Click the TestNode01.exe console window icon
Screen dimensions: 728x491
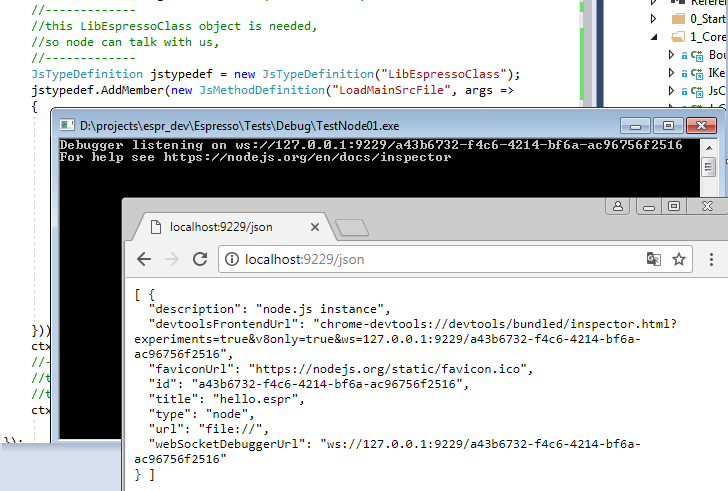pyautogui.click(x=67, y=125)
